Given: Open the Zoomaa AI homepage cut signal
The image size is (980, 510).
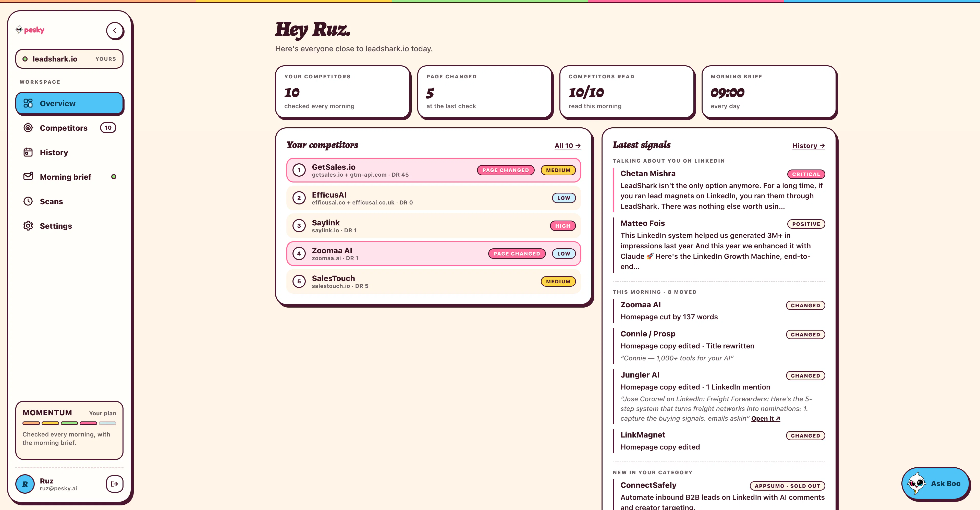Looking at the screenshot, I should pyautogui.click(x=719, y=311).
